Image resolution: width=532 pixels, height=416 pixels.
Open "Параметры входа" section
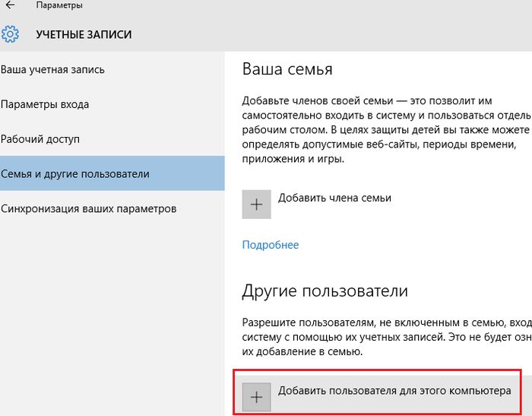tap(45, 104)
